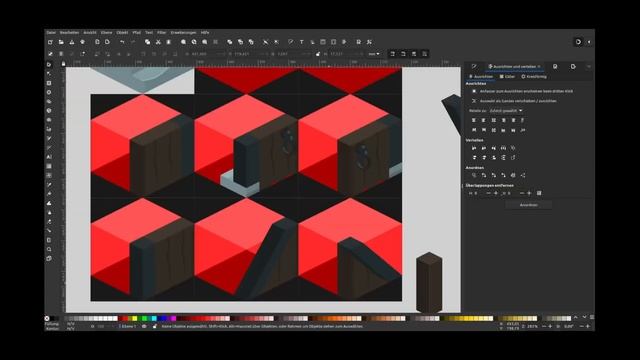This screenshot has height=360, width=640.
Task: Click the zoom drawing magnifier icon
Action: (x=194, y=42)
